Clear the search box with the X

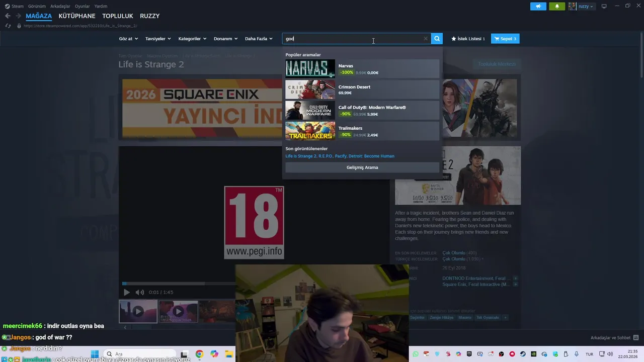(x=426, y=39)
